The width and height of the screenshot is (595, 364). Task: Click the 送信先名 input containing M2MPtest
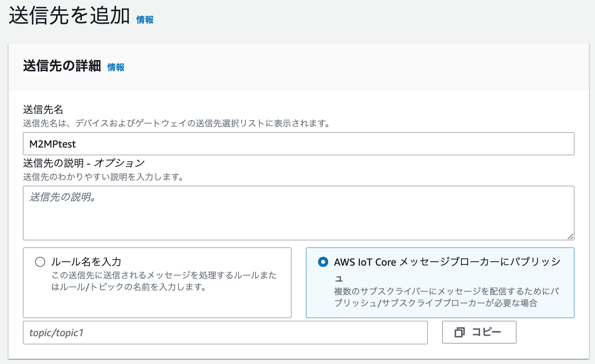(298, 144)
